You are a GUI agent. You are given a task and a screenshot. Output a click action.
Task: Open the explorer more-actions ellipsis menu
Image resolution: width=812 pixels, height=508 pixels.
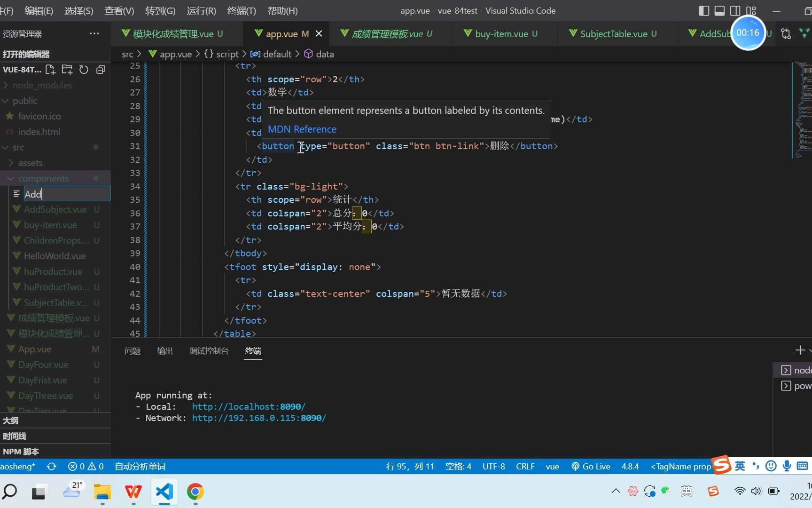[94, 33]
